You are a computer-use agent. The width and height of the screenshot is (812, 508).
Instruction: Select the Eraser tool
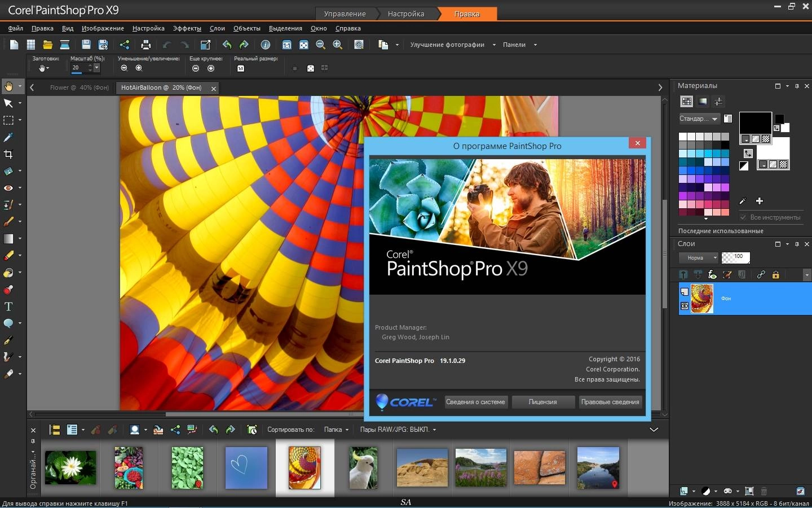(8, 256)
